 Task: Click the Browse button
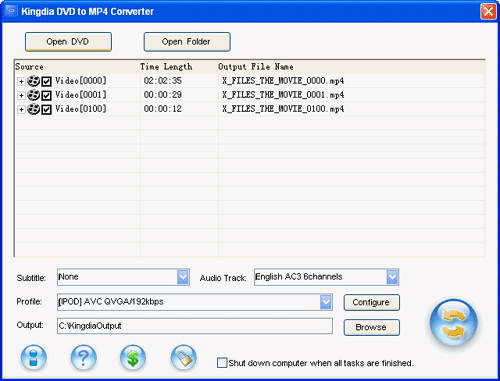coord(372,327)
